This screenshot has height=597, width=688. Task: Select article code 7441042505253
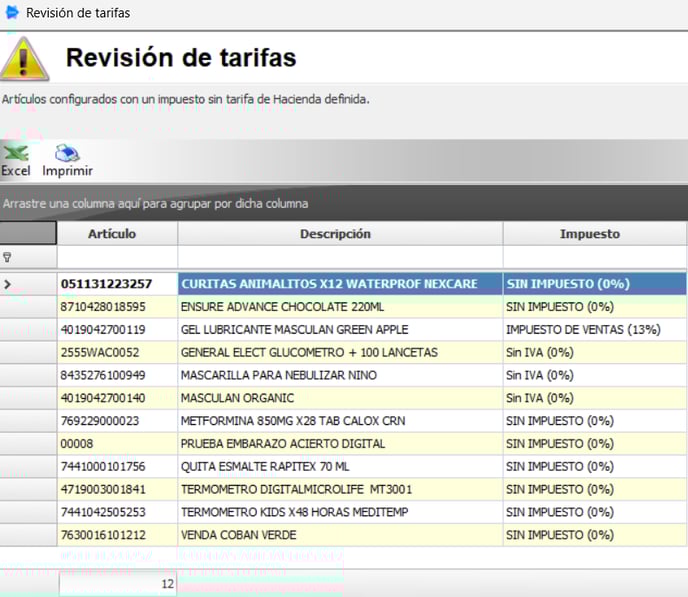[x=117, y=512]
